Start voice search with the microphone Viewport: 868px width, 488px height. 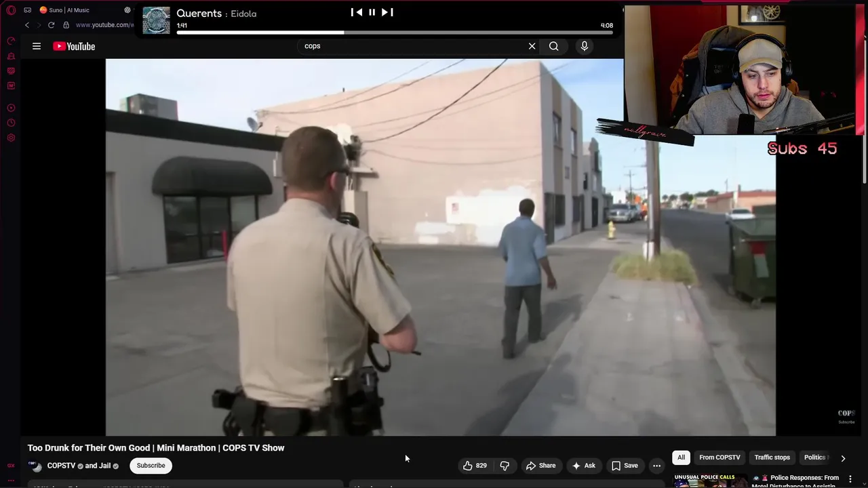585,46
